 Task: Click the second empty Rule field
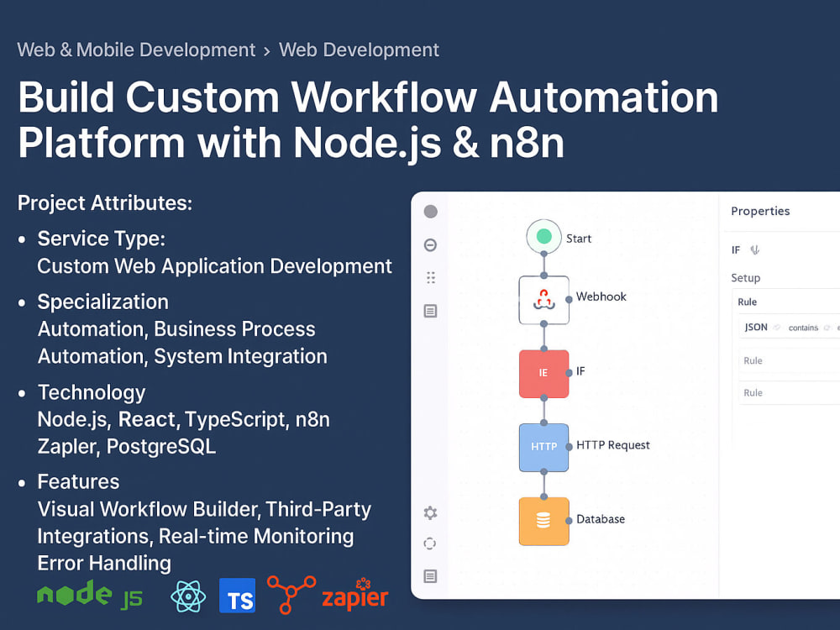[x=789, y=392]
